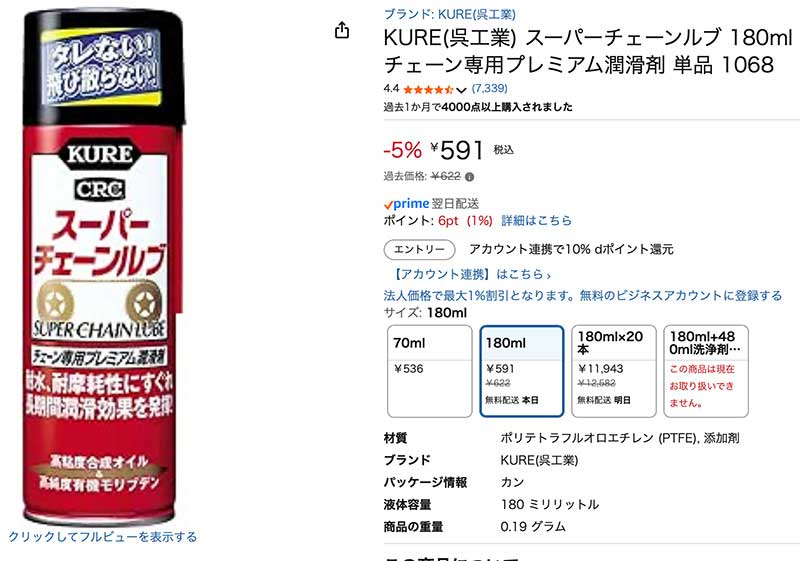Click the ¥591 price
The width and height of the screenshot is (800, 561).
pyautogui.click(x=458, y=150)
